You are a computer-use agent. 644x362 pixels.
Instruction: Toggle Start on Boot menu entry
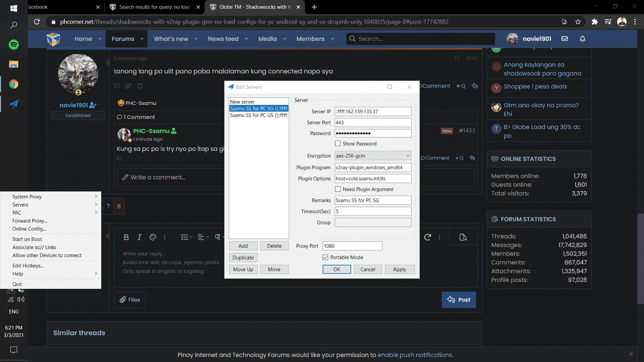tap(51, 239)
